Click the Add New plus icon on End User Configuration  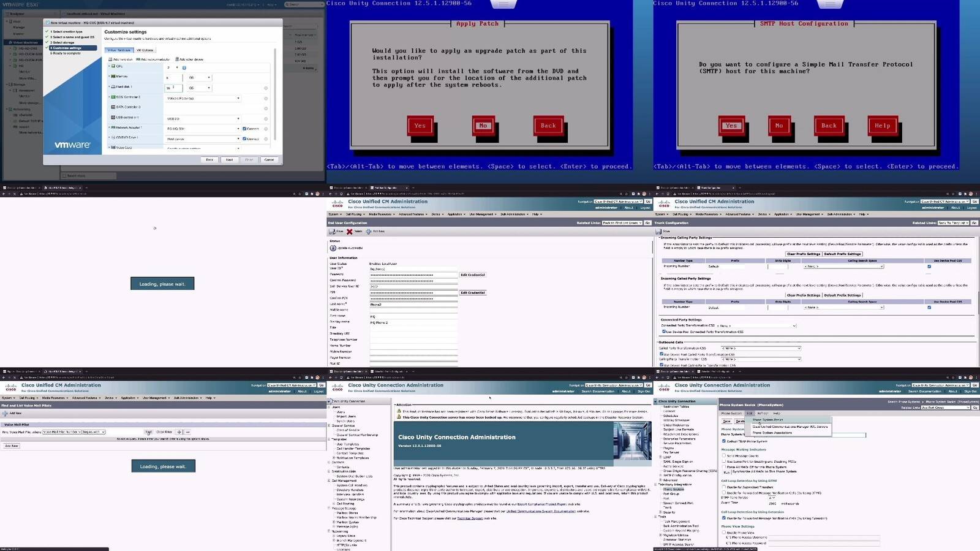point(369,232)
